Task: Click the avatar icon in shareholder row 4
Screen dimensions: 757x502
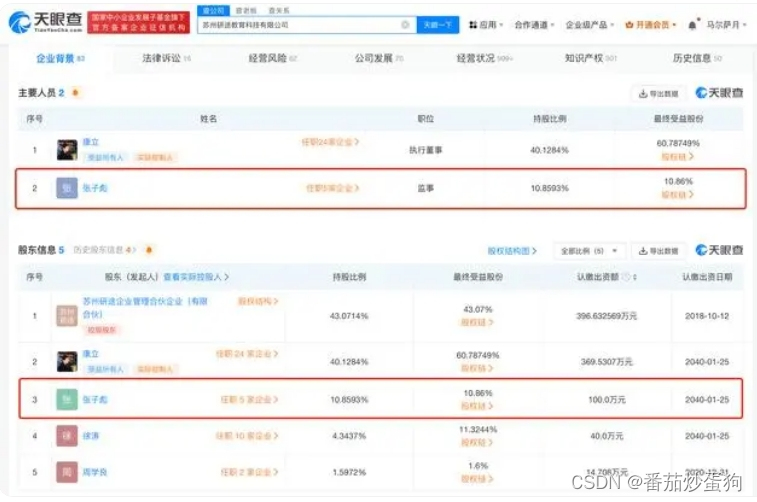Action: click(67, 436)
